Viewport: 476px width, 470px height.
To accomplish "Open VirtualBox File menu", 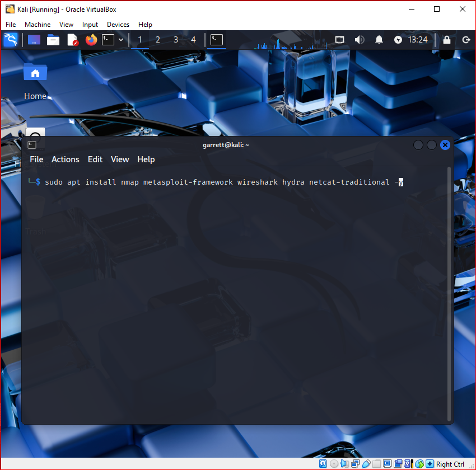I will coord(11,25).
